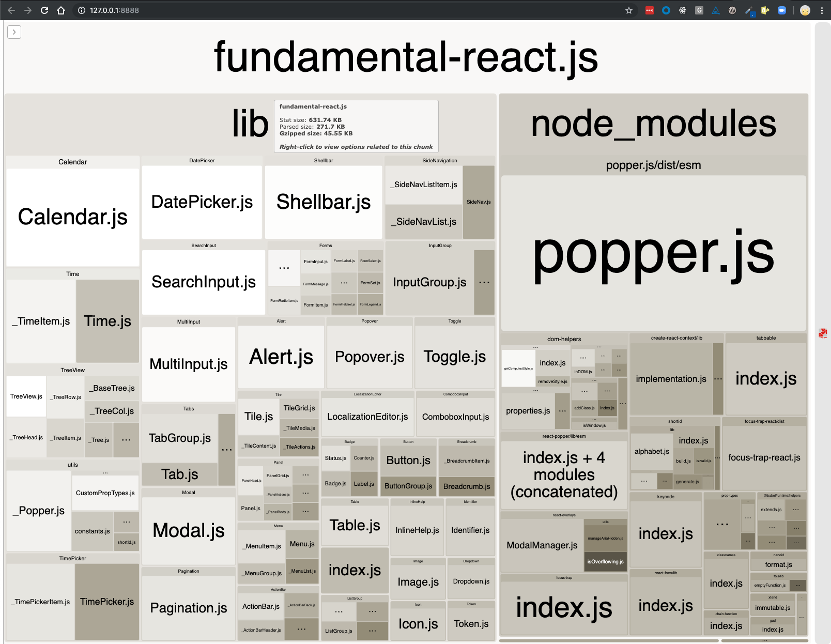Screen dimensions: 831x644
Task: Select the TreeView.js block
Action: (x=26, y=397)
